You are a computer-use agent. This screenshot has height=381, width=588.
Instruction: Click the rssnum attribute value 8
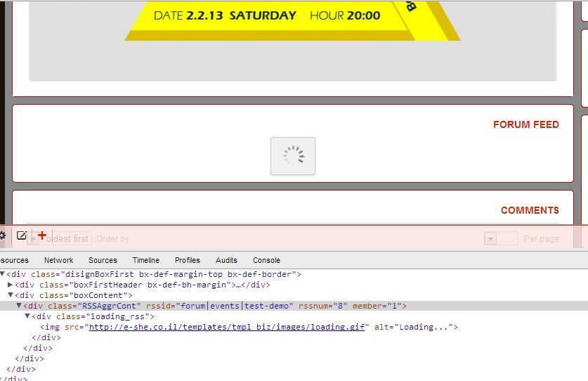coord(340,306)
